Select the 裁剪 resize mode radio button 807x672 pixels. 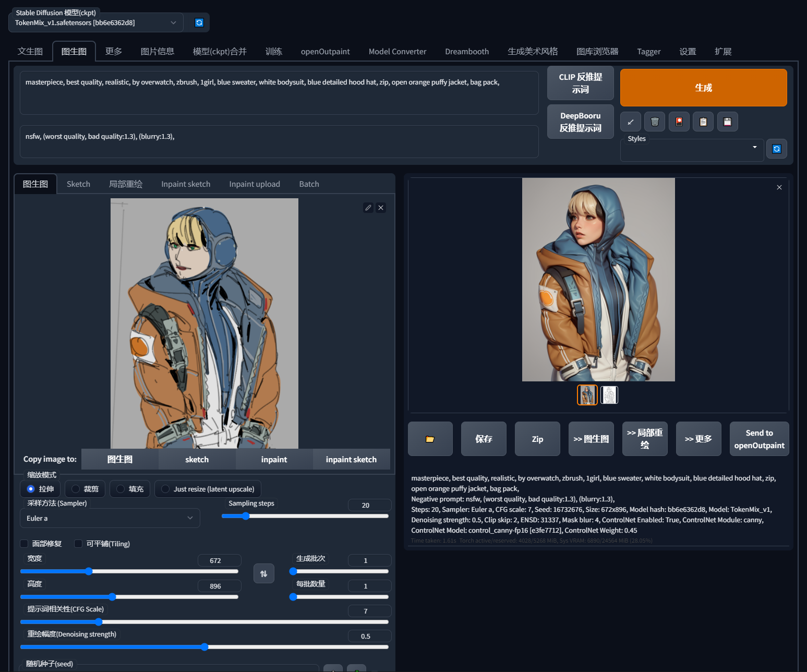(x=76, y=489)
